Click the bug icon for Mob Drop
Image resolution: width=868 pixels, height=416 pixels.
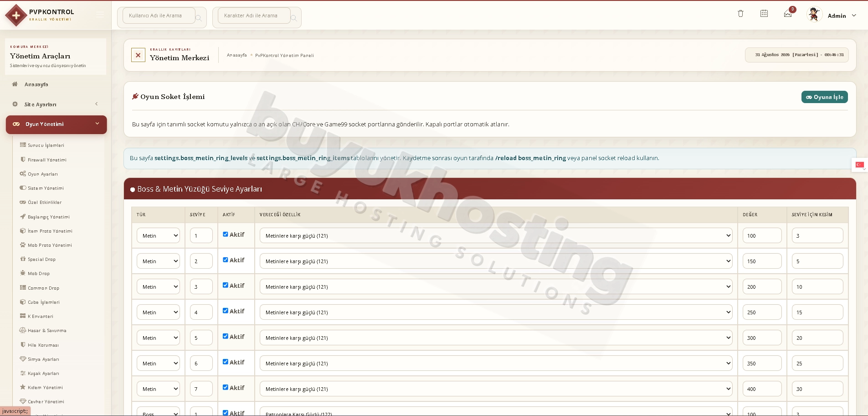click(x=23, y=273)
